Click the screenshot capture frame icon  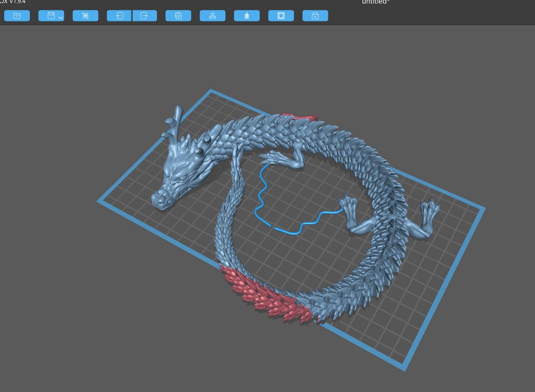pyautogui.click(x=85, y=16)
